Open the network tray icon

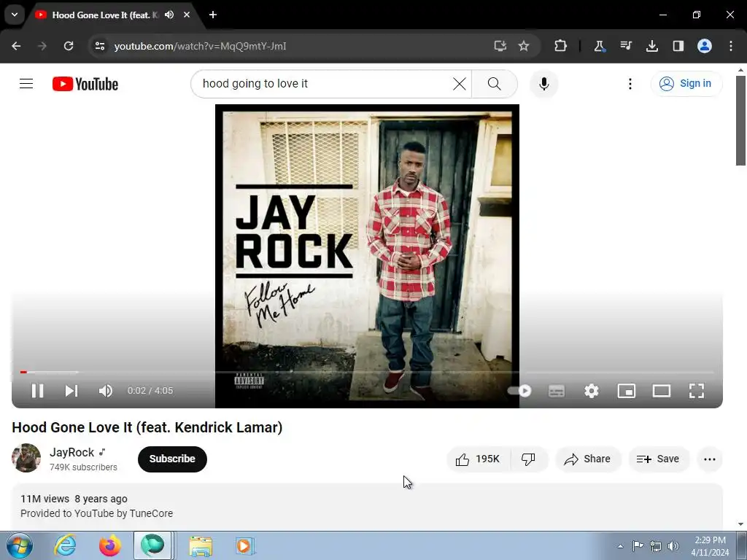pyautogui.click(x=656, y=546)
